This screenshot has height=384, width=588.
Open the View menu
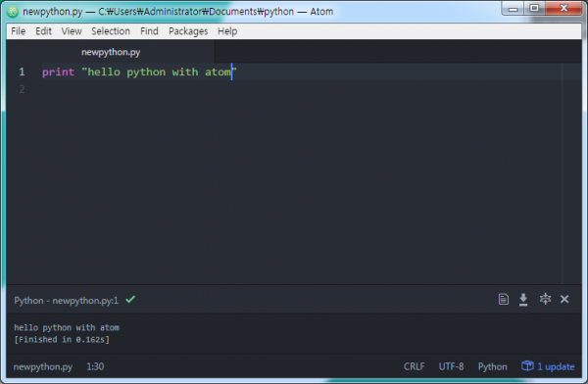[x=72, y=31]
